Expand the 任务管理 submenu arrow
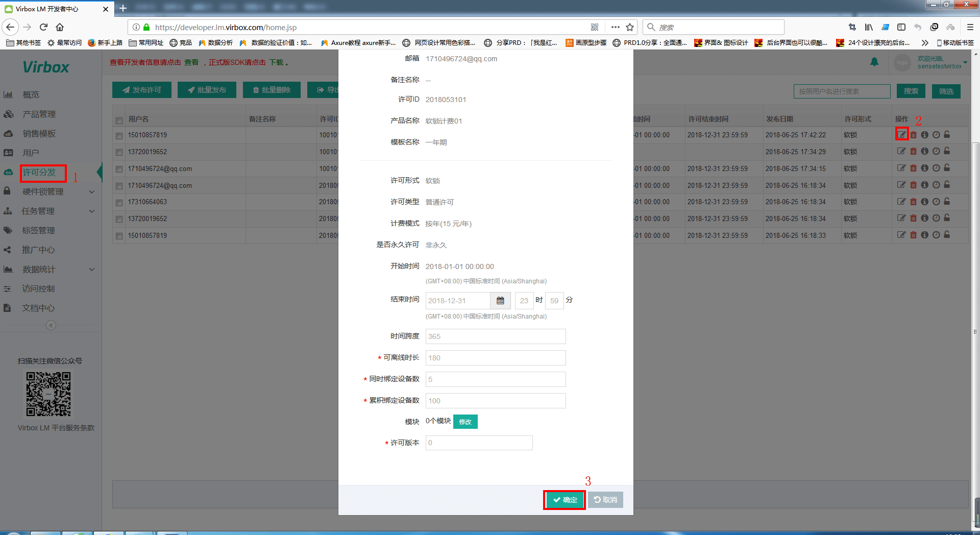This screenshot has width=980, height=535. (x=92, y=211)
